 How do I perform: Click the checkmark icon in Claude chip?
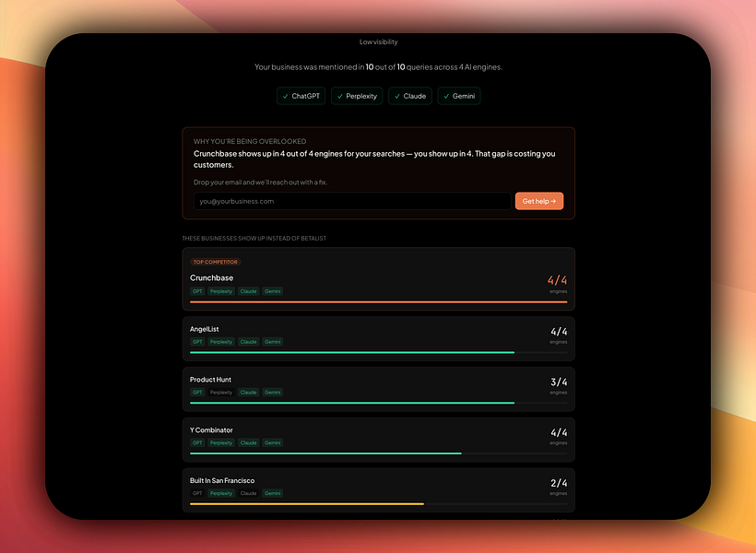(x=397, y=97)
